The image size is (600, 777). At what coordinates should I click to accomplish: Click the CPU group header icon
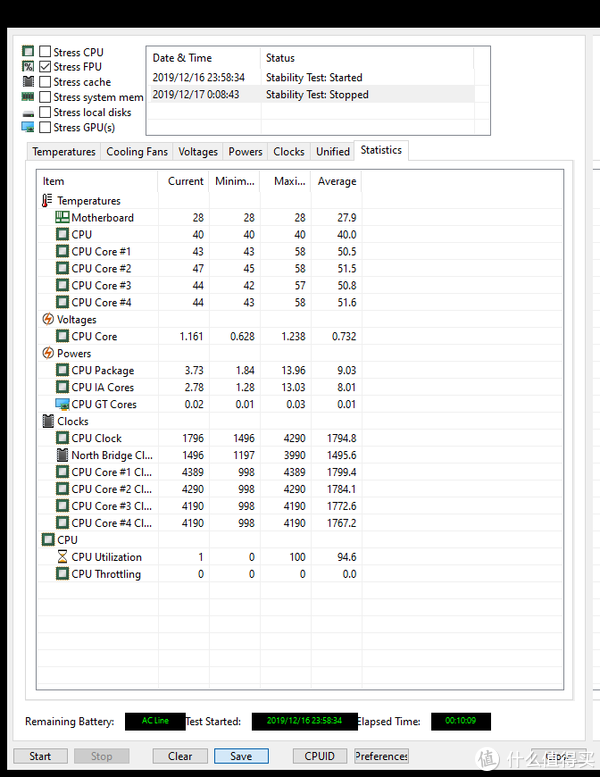coord(48,540)
